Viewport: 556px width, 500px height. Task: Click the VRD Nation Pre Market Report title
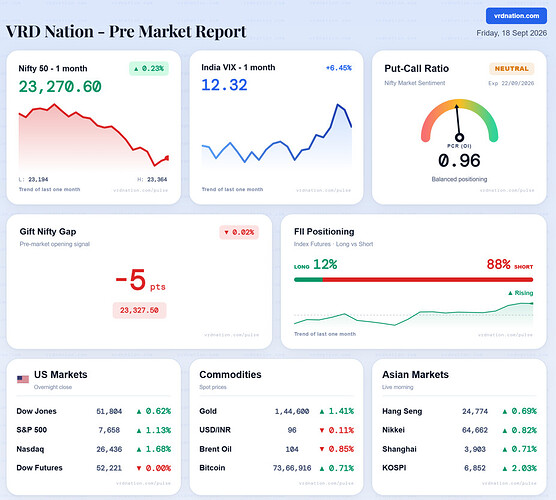[x=126, y=31]
